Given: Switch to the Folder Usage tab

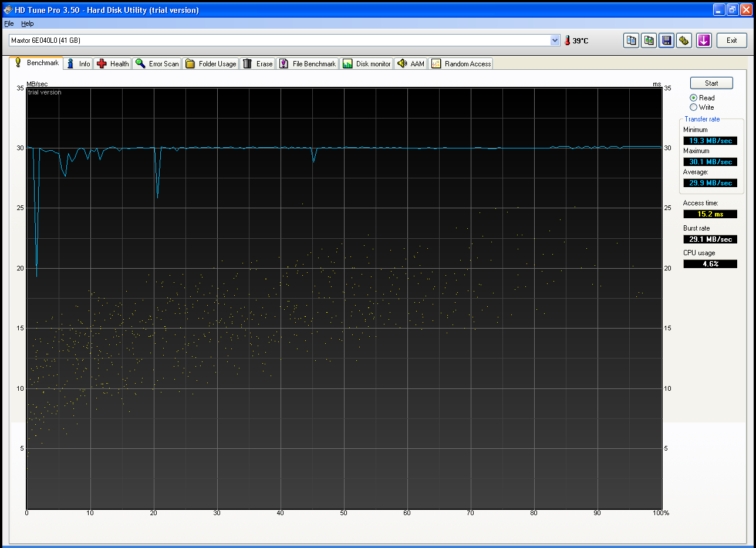Looking at the screenshot, I should [211, 64].
